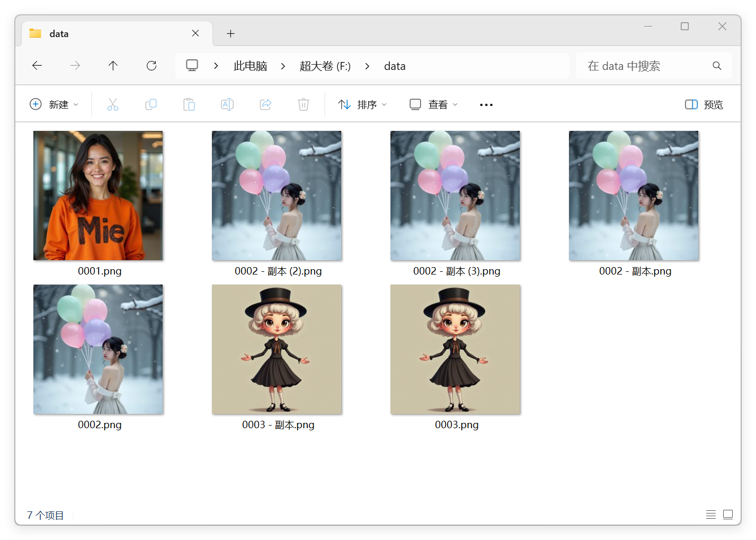Click the search magnifier icon

click(717, 66)
